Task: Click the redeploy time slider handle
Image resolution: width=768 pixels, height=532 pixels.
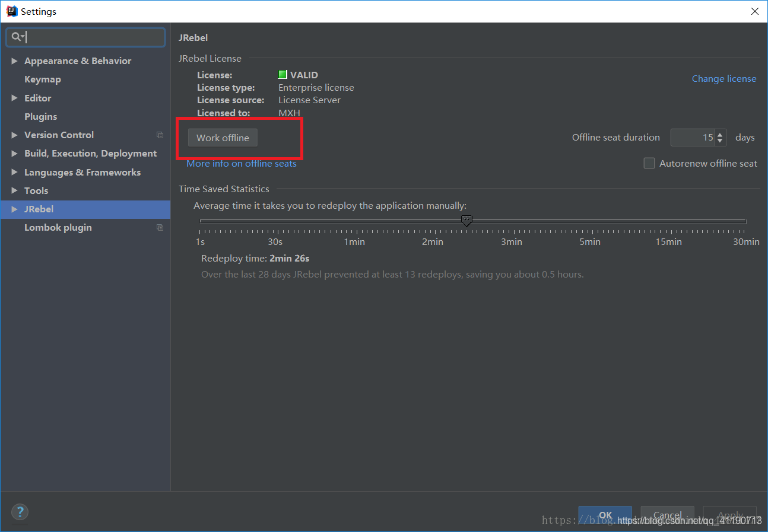Action: coord(466,221)
